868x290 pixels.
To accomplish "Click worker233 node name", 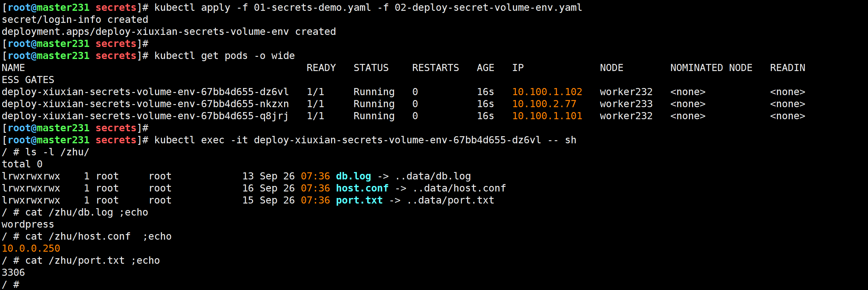I will click(x=626, y=104).
